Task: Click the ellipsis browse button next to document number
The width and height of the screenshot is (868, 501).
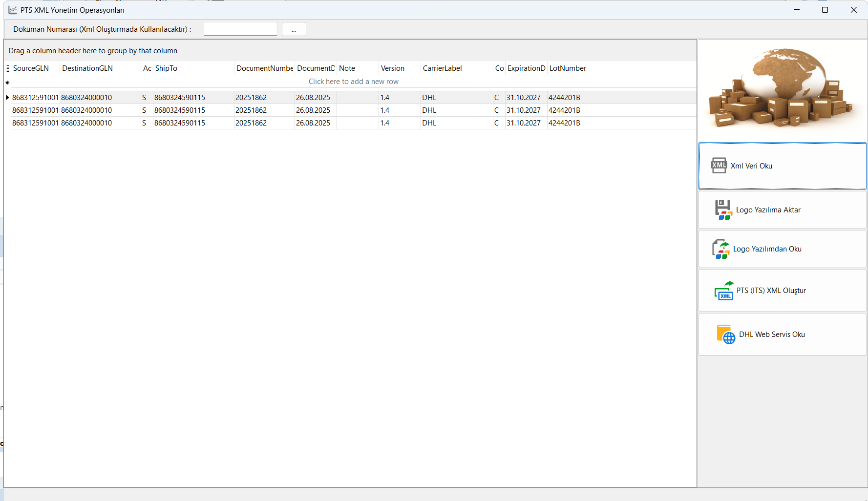Action: coord(294,29)
